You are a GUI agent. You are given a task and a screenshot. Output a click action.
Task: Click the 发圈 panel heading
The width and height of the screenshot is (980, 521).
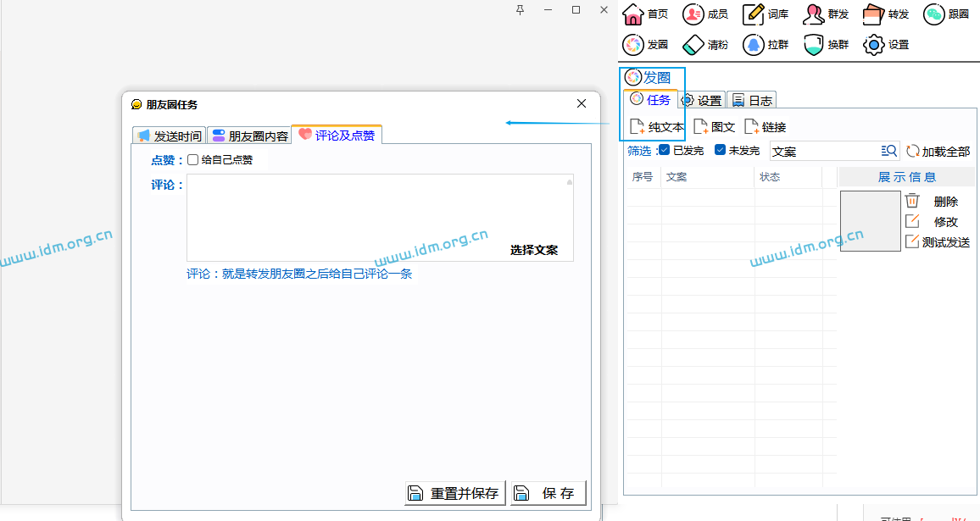click(649, 77)
